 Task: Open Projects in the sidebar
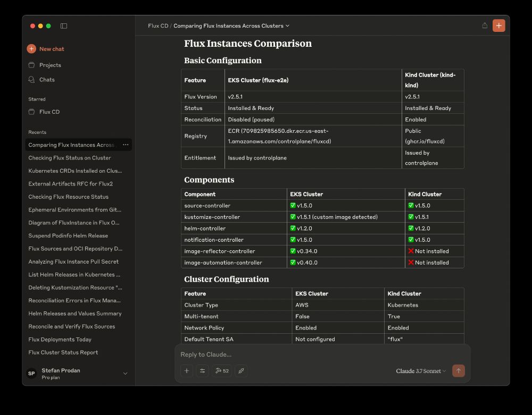[x=50, y=65]
